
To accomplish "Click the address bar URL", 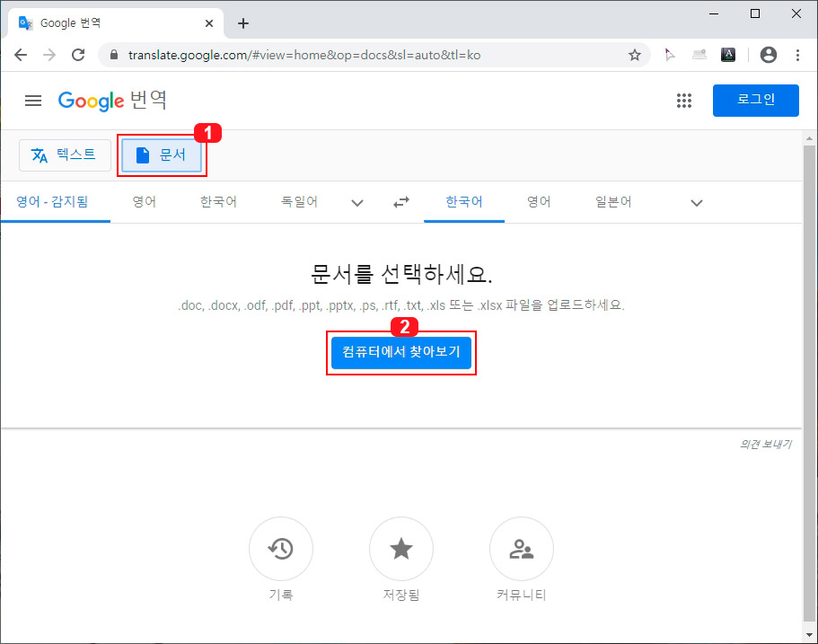I will click(304, 56).
